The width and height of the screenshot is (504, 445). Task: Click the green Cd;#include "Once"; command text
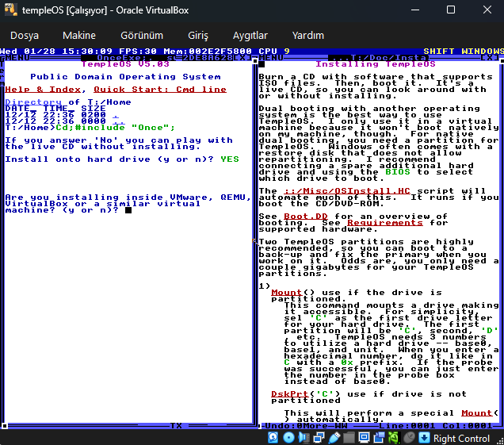(116, 128)
